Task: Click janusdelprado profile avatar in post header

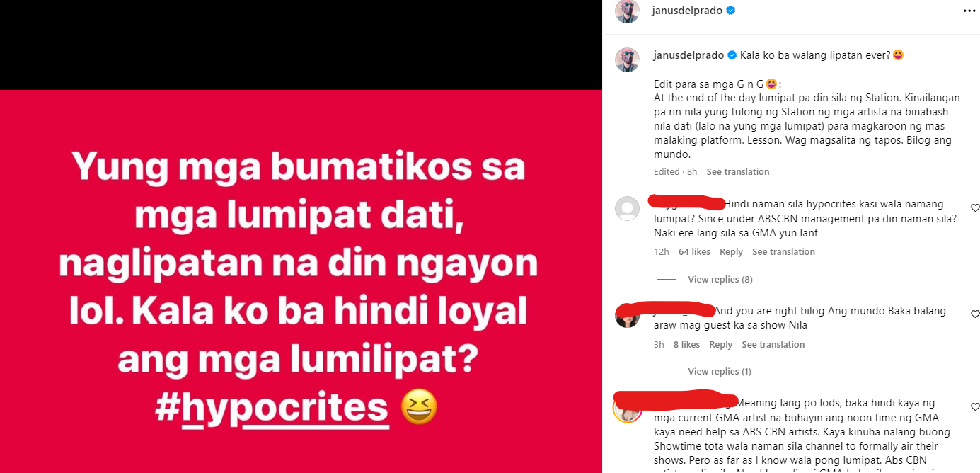Action: tap(627, 11)
